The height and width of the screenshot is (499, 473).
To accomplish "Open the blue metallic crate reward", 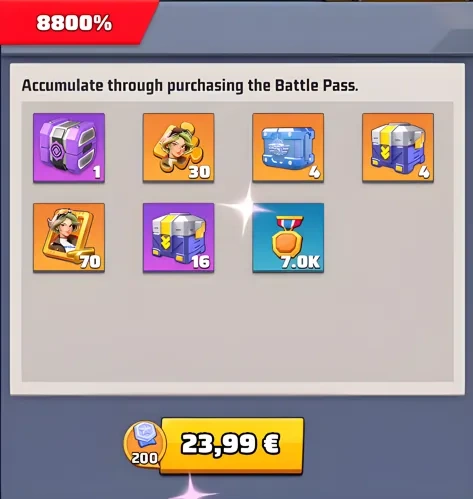I will [288, 148].
